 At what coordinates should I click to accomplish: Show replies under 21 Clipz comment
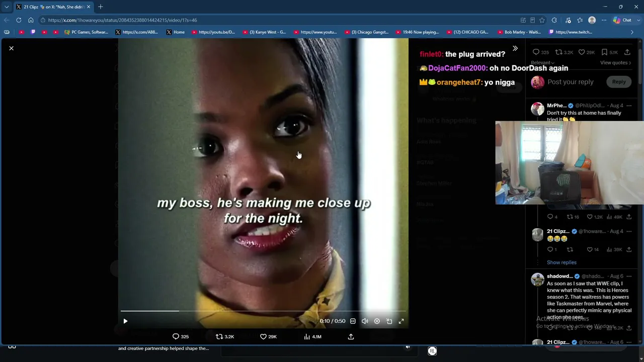[x=561, y=262]
